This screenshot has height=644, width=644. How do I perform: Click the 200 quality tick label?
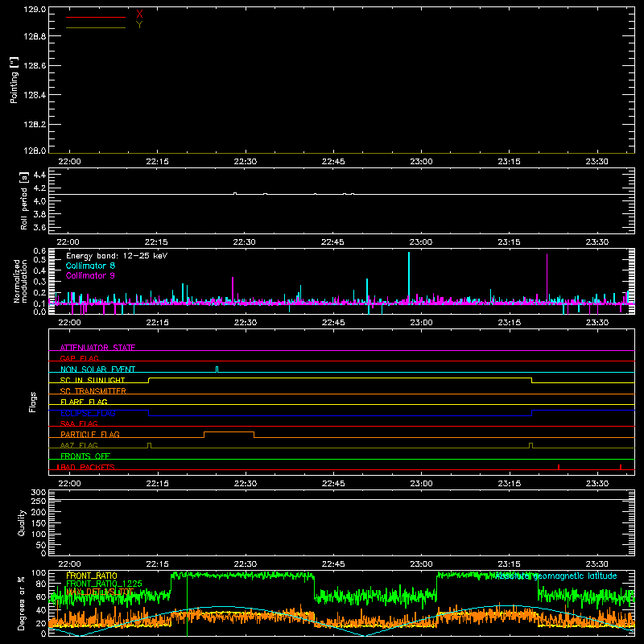(39, 512)
